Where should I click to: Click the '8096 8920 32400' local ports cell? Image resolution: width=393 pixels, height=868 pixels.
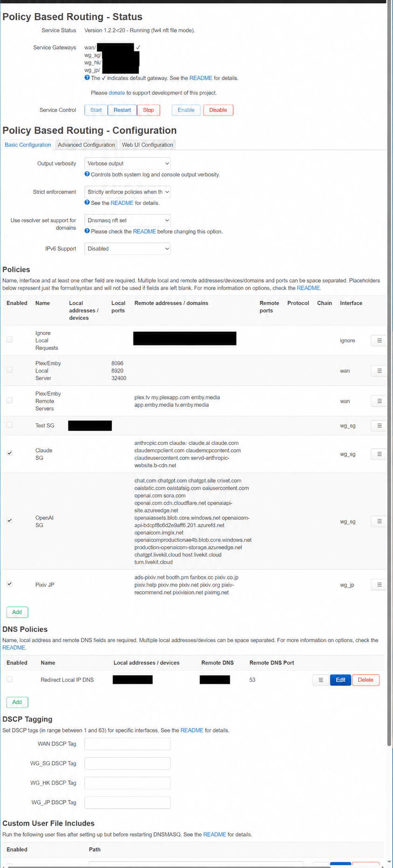(118, 371)
